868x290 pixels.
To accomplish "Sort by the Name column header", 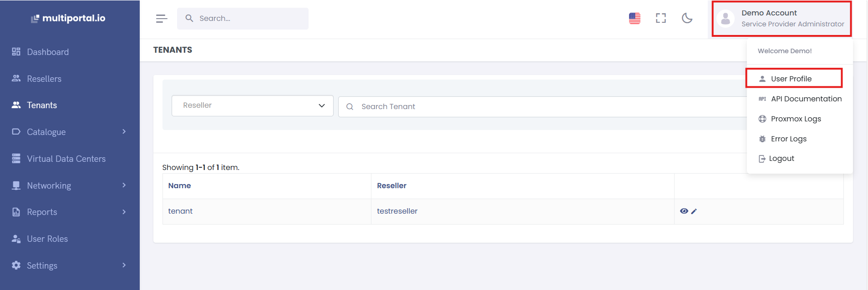I will (x=179, y=185).
